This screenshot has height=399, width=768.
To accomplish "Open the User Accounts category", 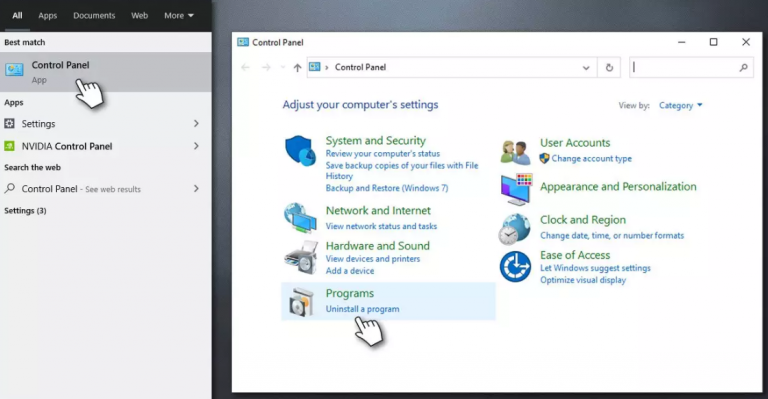I will (x=575, y=143).
